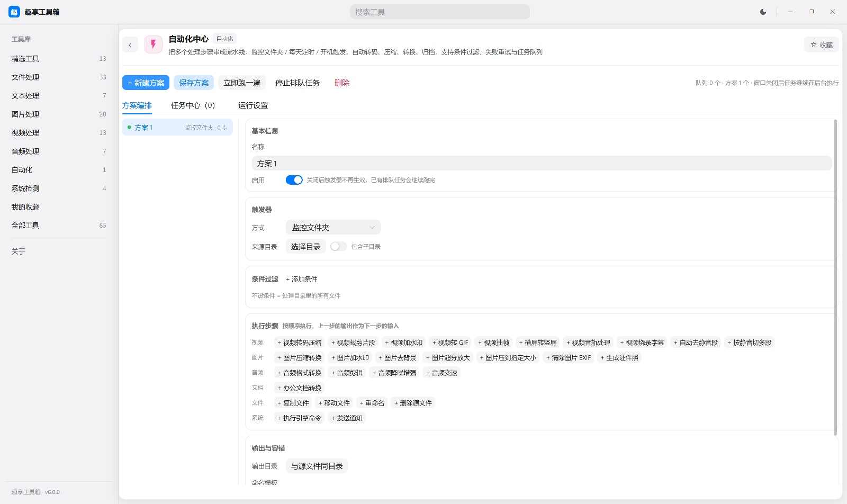Click the 保存方案 button
The height and width of the screenshot is (504, 847).
pos(194,83)
